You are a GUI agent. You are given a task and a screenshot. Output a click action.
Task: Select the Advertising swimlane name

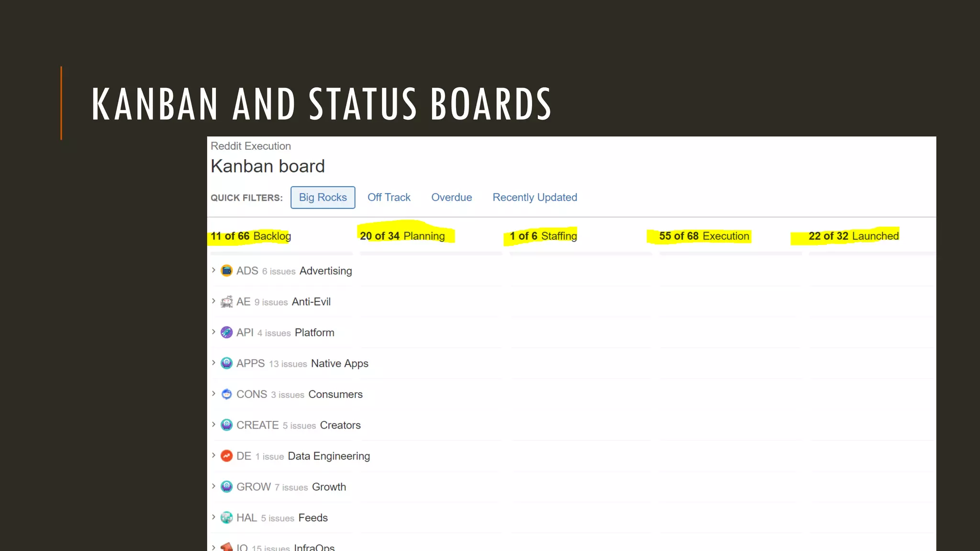click(326, 271)
